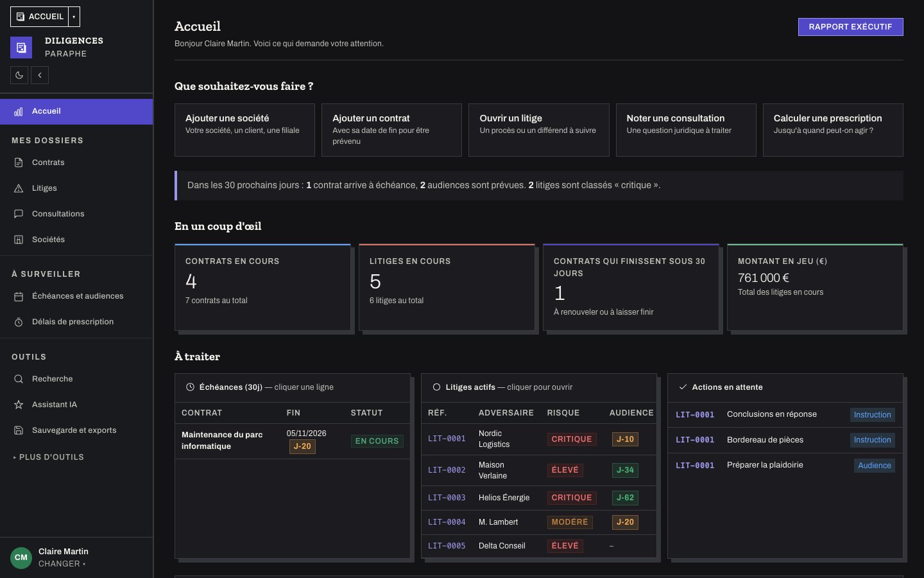Click the CM user avatar
This screenshot has height=578, width=924.
coord(21,557)
